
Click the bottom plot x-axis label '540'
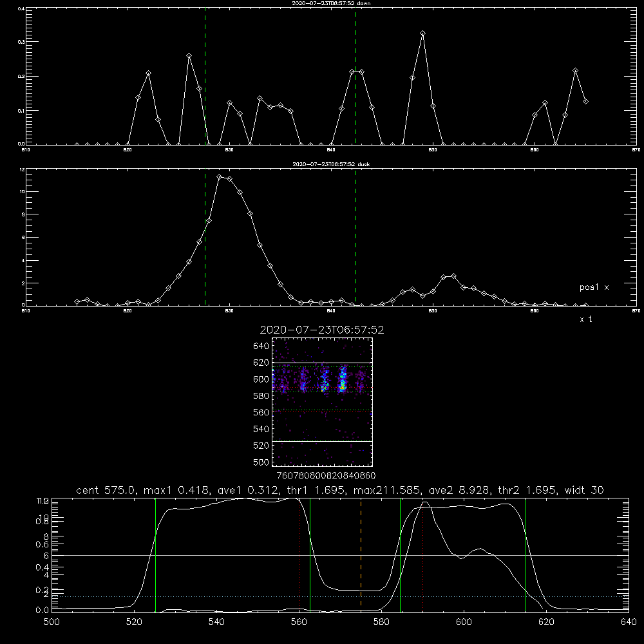[216, 622]
